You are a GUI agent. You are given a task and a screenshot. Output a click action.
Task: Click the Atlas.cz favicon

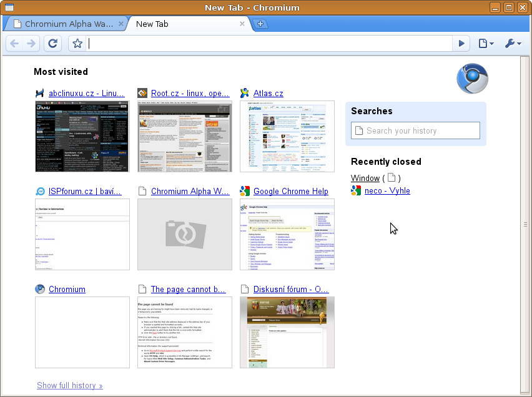pos(245,93)
